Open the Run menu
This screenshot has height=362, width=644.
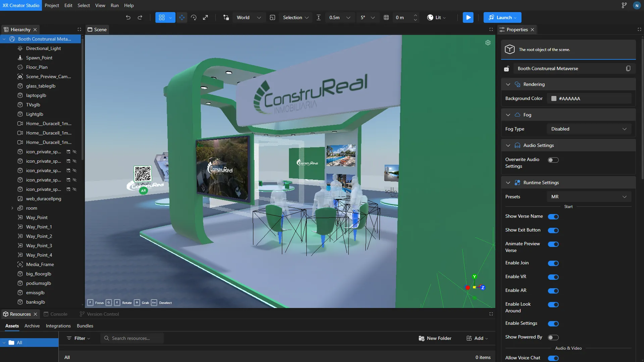coord(114,5)
